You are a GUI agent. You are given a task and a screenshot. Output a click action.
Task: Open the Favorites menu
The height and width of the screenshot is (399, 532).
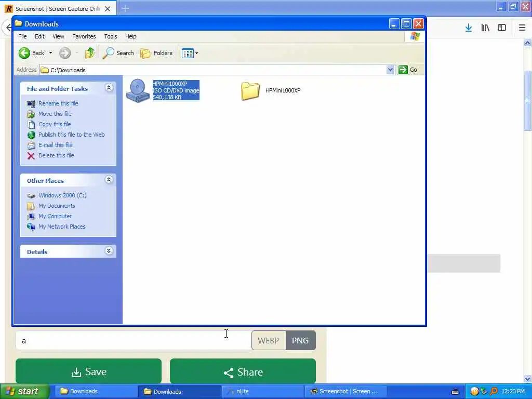point(84,36)
